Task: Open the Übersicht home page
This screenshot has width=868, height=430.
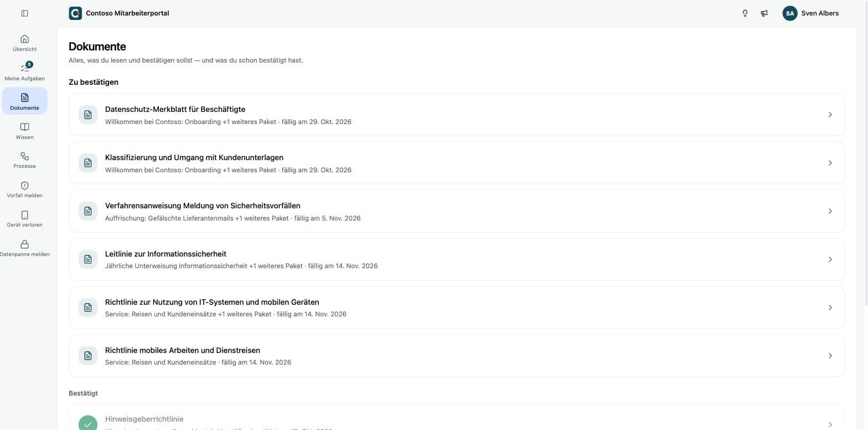Action: pos(24,43)
